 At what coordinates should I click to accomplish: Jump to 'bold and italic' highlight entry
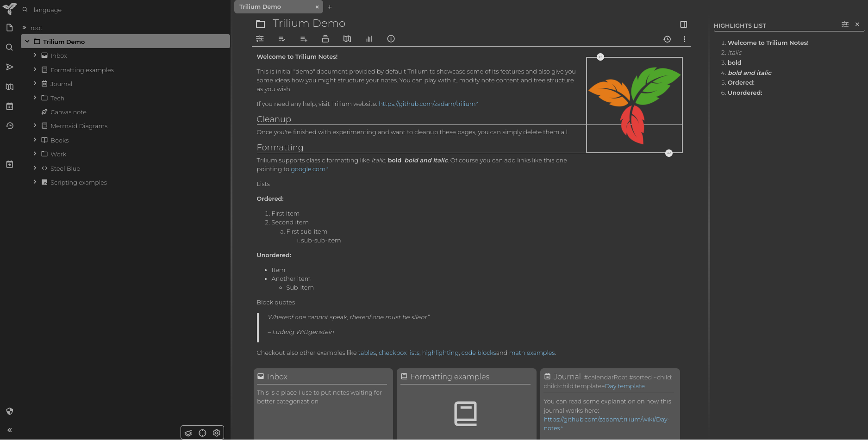click(x=749, y=73)
